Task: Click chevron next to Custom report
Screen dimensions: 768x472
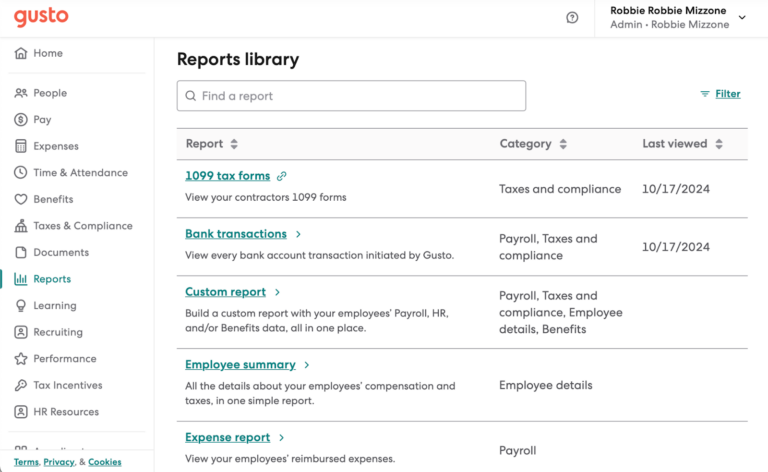Action: tap(277, 292)
